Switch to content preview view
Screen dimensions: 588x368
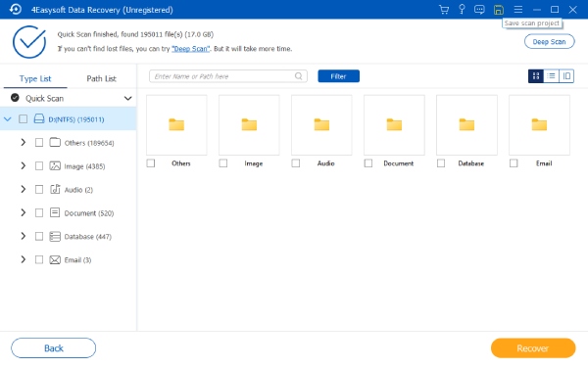pos(566,76)
